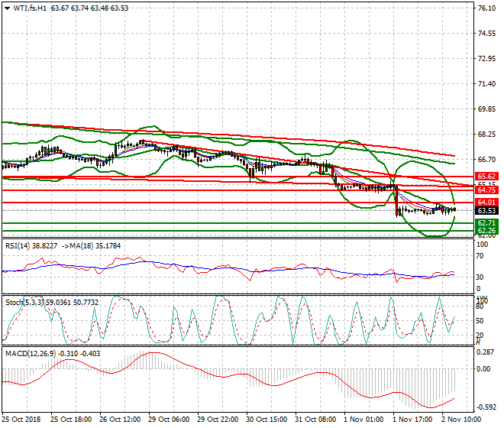The image size is (504, 428).
Task: Select the green 62.26 support level label
Action: tap(486, 230)
